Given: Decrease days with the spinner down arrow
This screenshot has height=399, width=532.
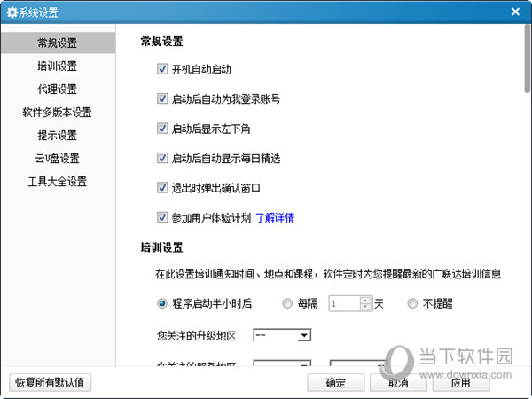Looking at the screenshot, I should (365, 307).
